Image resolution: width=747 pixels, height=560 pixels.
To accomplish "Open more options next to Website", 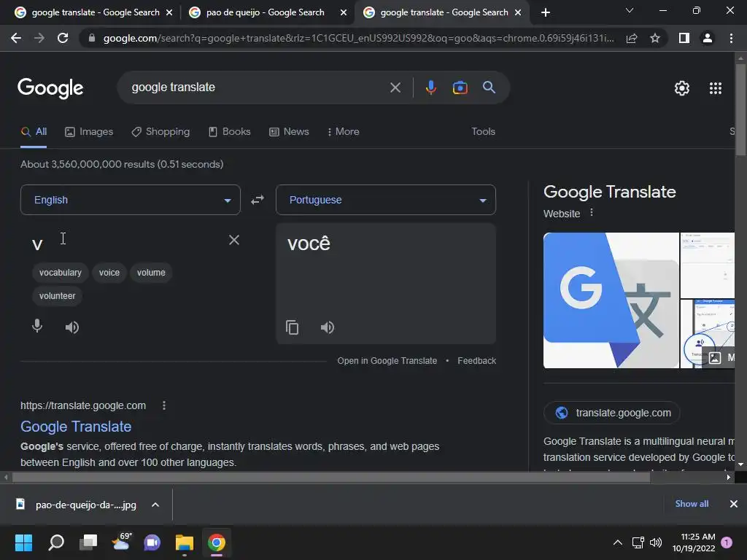I will click(x=592, y=212).
